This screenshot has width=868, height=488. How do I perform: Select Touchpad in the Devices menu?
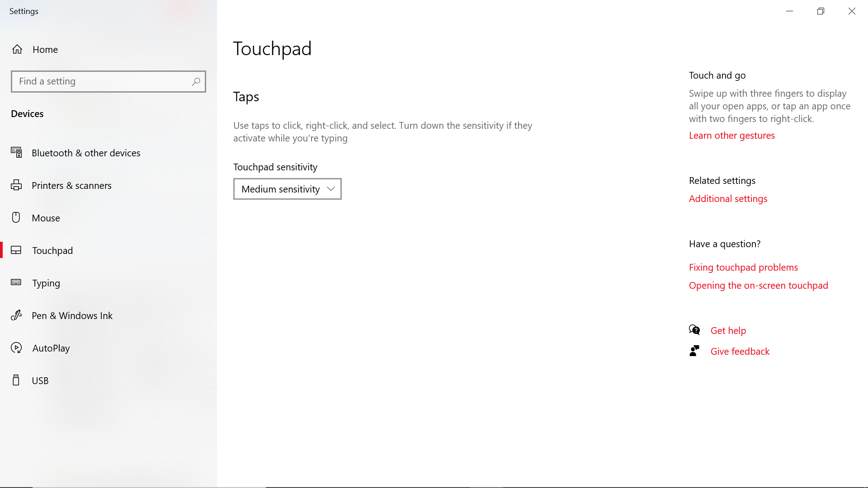[52, 250]
